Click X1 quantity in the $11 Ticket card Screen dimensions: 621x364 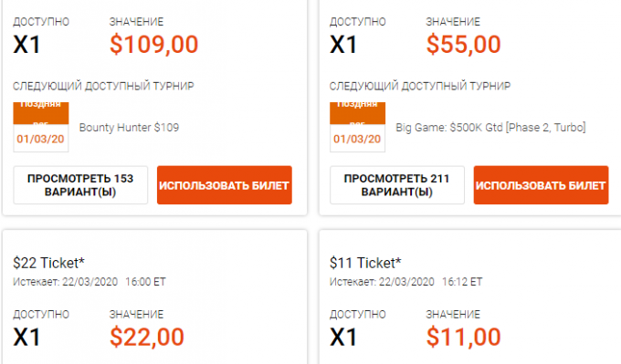tap(343, 338)
